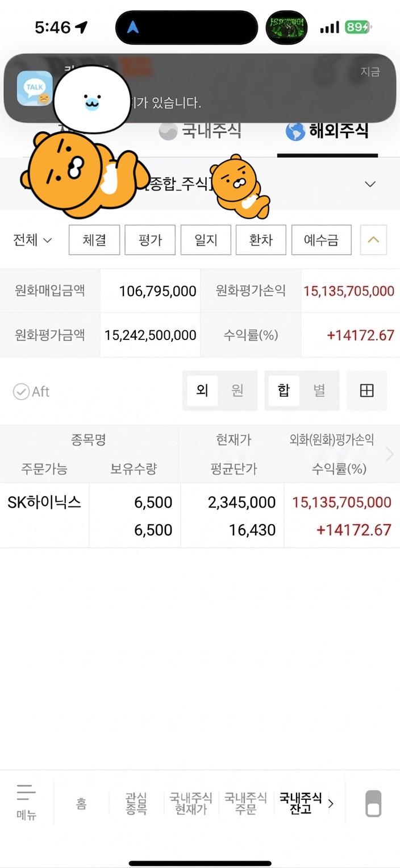Tap the 체결 button
This screenshot has width=400, height=868.
[94, 240]
